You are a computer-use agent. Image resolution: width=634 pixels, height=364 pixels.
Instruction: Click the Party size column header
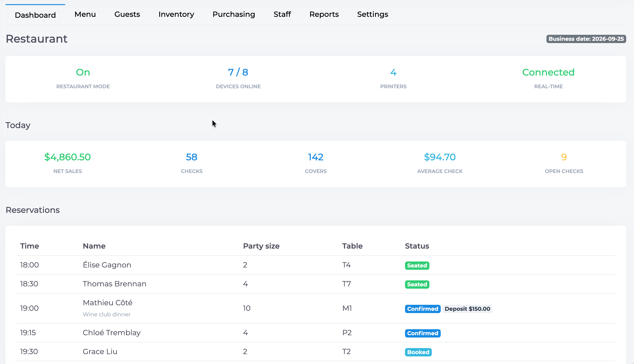coord(261,246)
